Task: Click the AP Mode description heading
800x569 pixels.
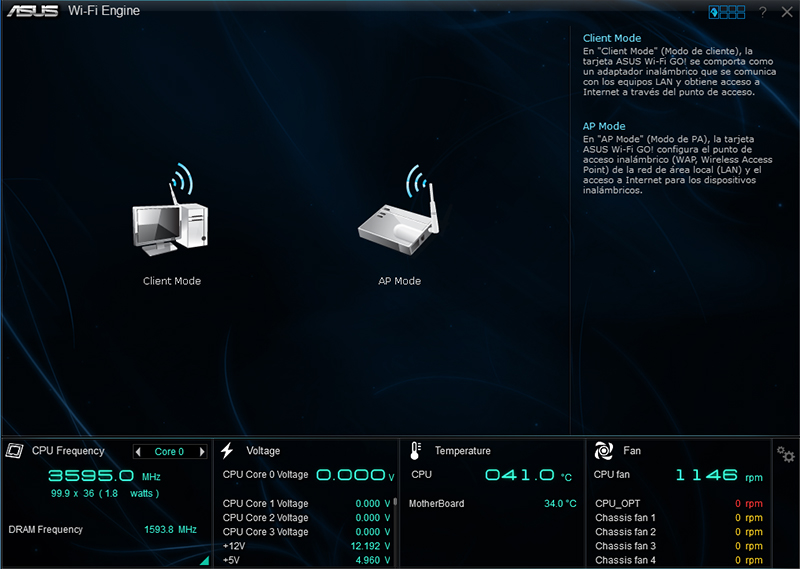Action: point(604,126)
